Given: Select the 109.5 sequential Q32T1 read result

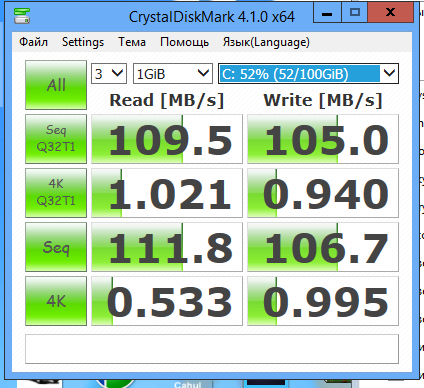Looking at the screenshot, I should click(x=167, y=139).
